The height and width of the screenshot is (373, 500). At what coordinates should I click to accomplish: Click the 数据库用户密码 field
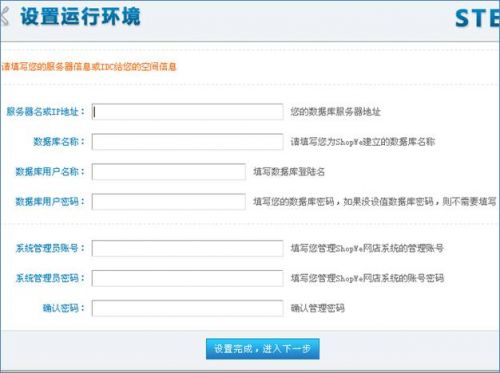coord(169,202)
